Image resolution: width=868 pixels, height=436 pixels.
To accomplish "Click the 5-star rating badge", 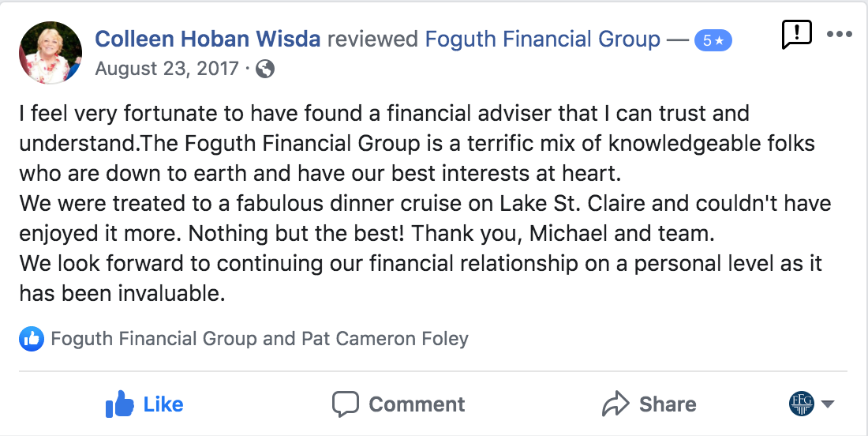I will pyautogui.click(x=713, y=40).
